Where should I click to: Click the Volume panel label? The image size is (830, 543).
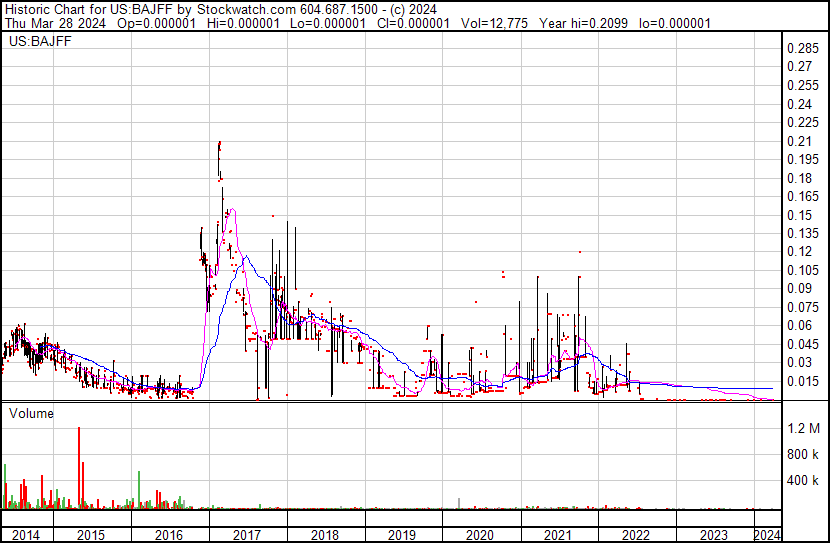(31, 413)
